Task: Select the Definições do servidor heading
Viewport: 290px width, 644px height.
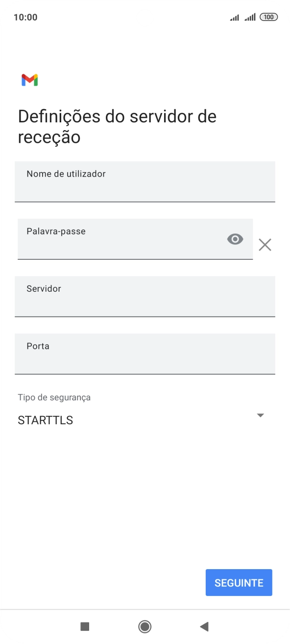Action: 117,126
